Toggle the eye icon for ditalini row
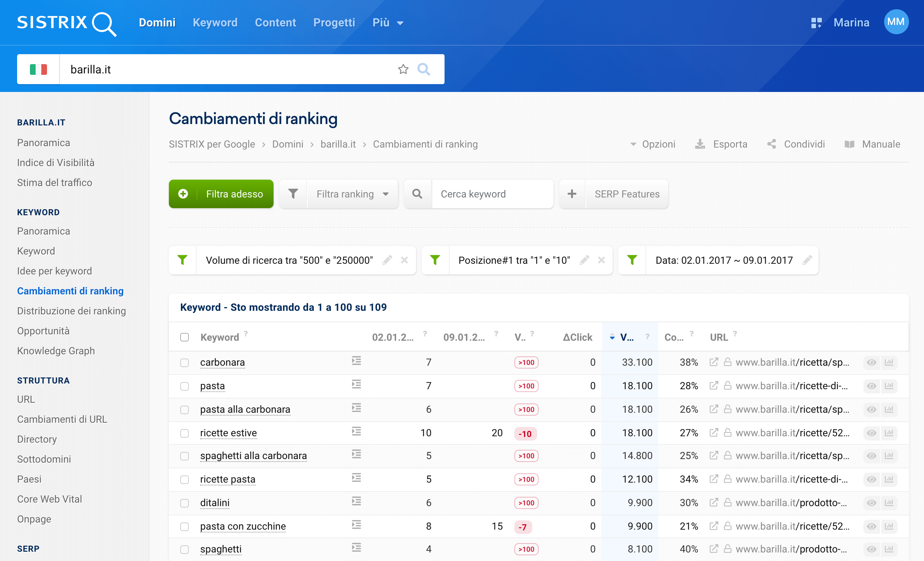Image resolution: width=924 pixels, height=561 pixels. [x=872, y=503]
